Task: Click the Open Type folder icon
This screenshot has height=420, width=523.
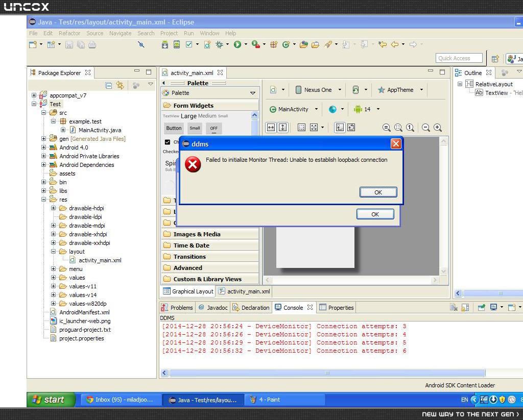Action: [303, 44]
